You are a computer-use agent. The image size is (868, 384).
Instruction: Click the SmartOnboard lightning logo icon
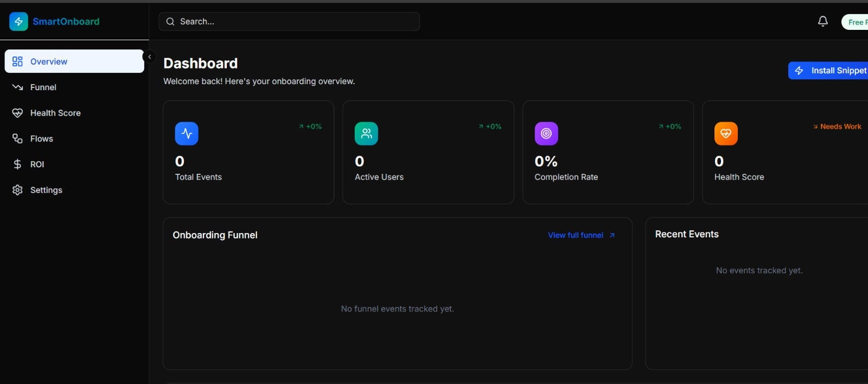18,22
